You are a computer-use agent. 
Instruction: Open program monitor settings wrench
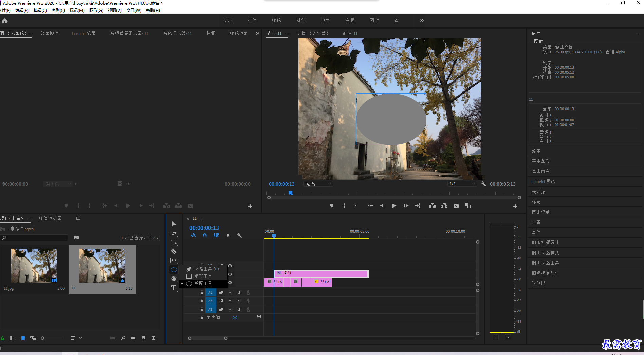pyautogui.click(x=483, y=184)
